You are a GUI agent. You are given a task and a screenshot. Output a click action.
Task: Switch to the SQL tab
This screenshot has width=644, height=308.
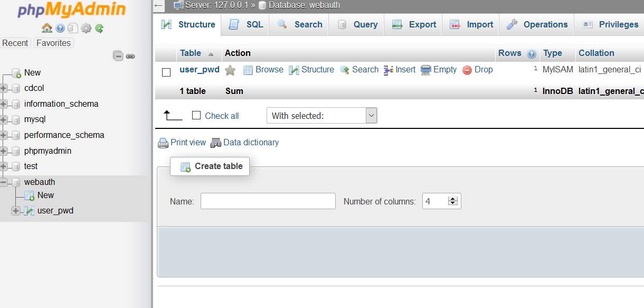[x=246, y=25]
